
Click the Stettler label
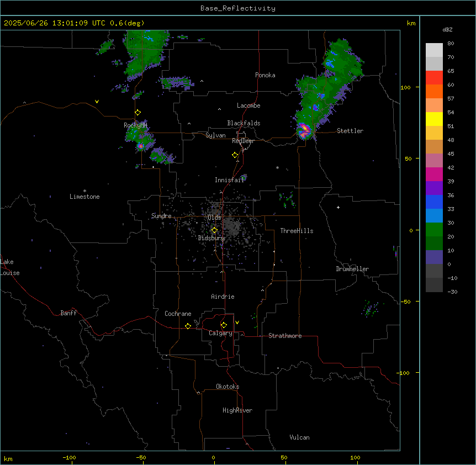(x=350, y=131)
